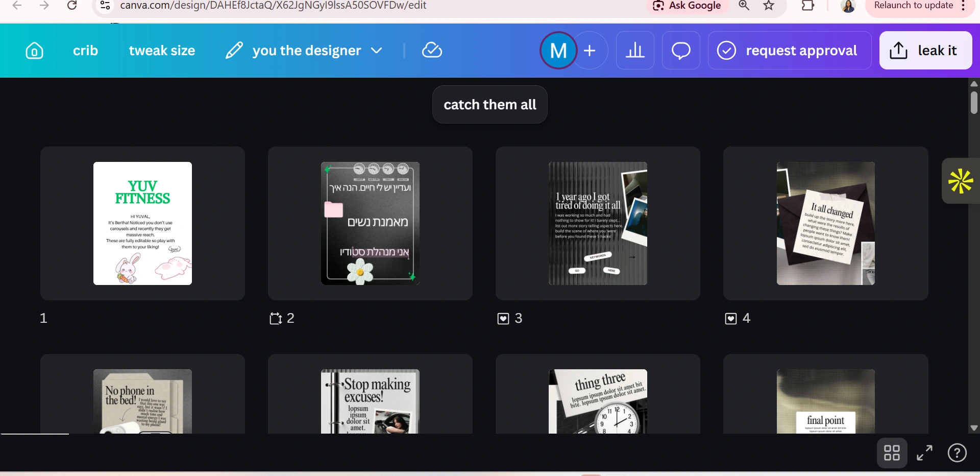Open the Chrome profile picture
This screenshot has height=476, width=980.
point(848,6)
